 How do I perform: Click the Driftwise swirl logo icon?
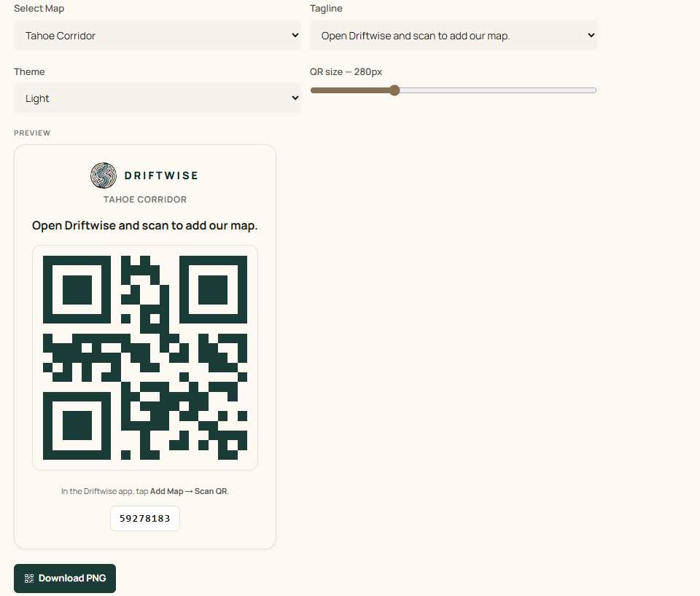pos(104,176)
